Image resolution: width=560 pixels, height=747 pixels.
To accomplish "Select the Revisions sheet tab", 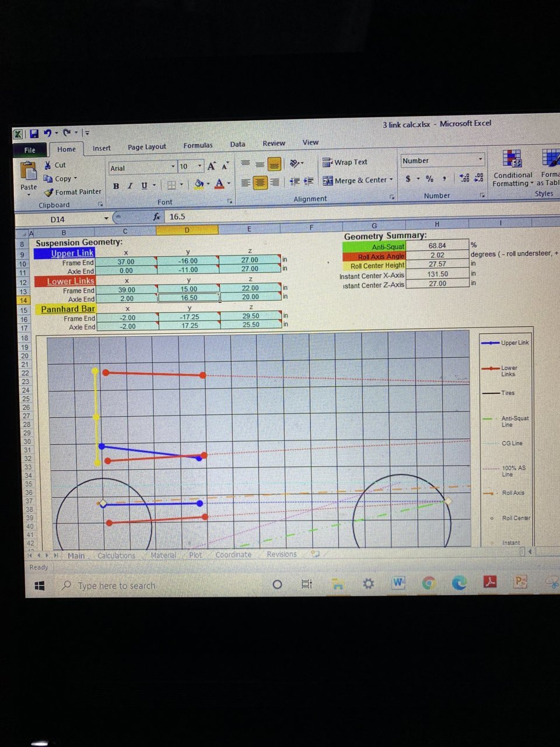I will 281,554.
